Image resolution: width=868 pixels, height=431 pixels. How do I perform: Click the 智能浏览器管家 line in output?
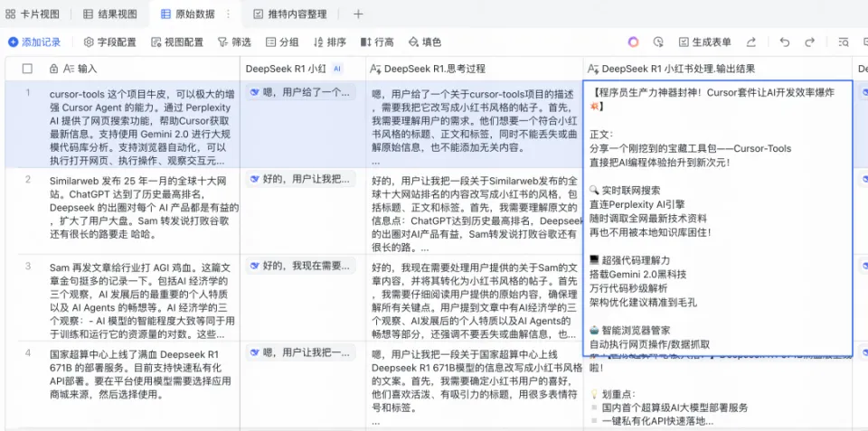pyautogui.click(x=630, y=331)
